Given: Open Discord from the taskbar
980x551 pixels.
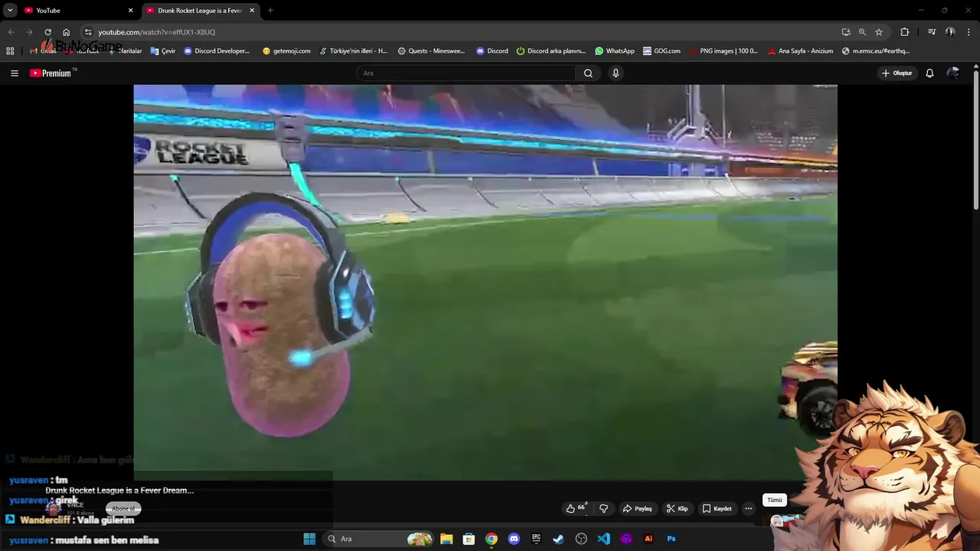Looking at the screenshot, I should [x=514, y=539].
